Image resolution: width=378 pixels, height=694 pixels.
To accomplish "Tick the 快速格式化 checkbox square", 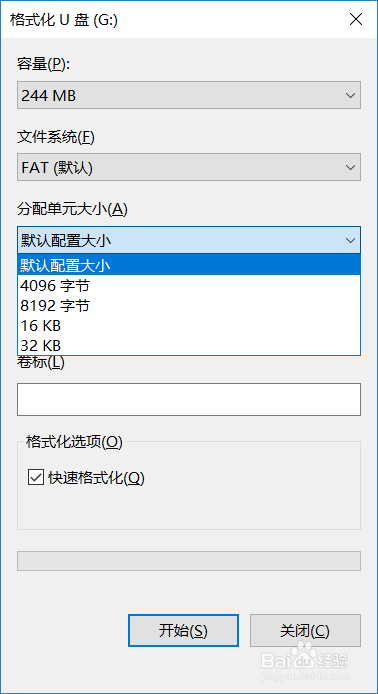I will point(36,478).
